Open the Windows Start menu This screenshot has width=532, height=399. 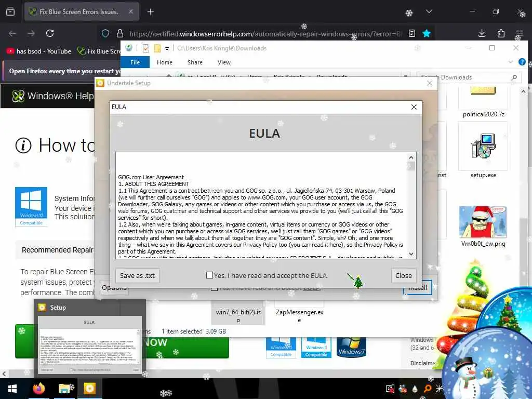tap(12, 389)
